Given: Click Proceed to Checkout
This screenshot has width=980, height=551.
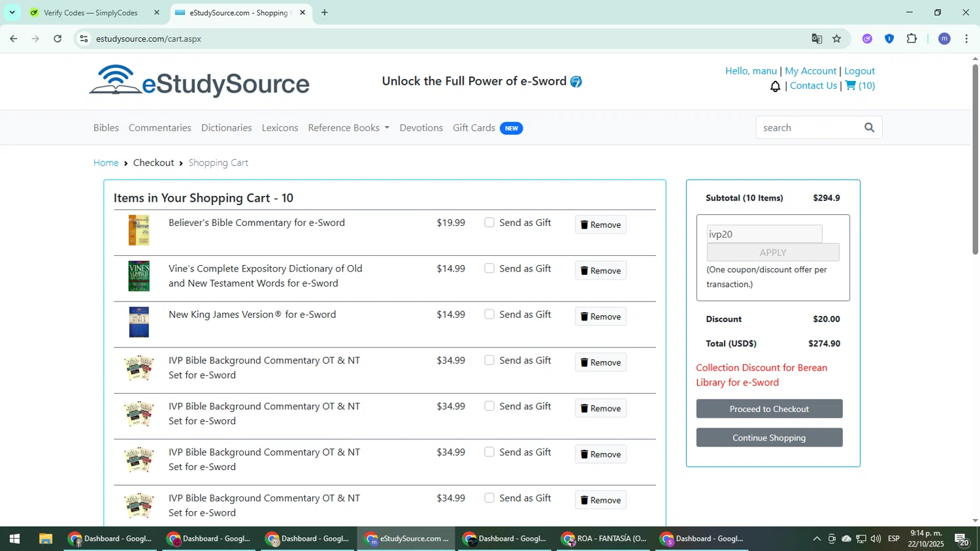Looking at the screenshot, I should point(769,409).
